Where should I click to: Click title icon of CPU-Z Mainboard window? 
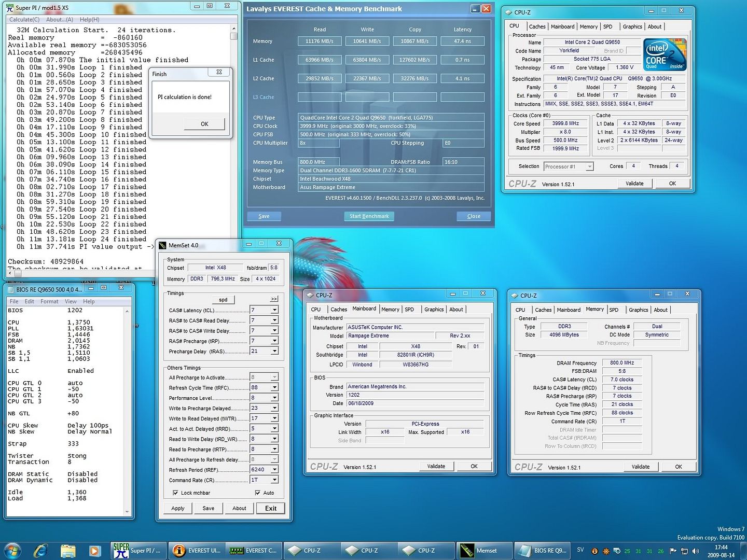coord(310,295)
